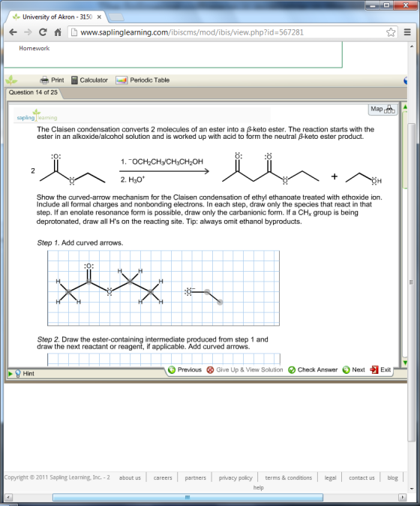Go to the browser home page
This screenshot has width=420, height=506.
(x=58, y=32)
